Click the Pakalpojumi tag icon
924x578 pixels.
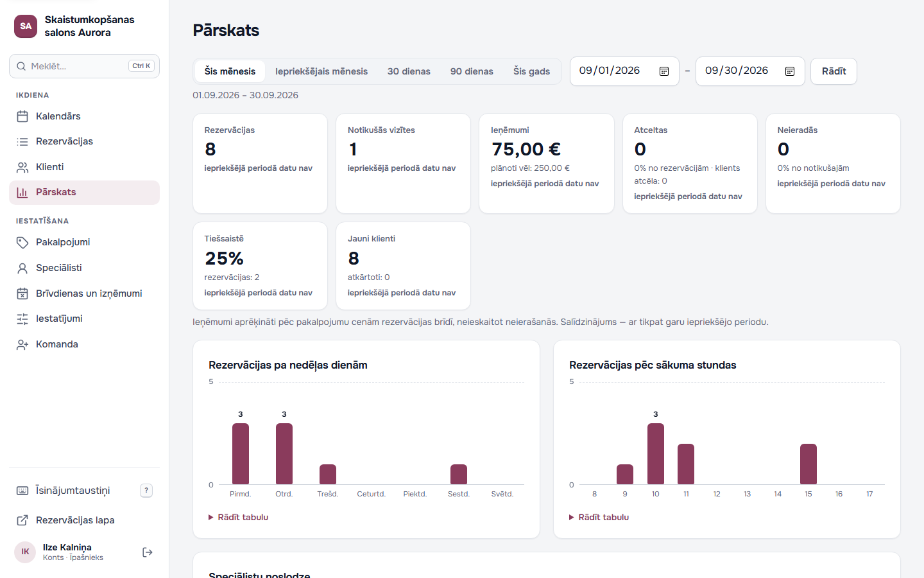(x=22, y=242)
